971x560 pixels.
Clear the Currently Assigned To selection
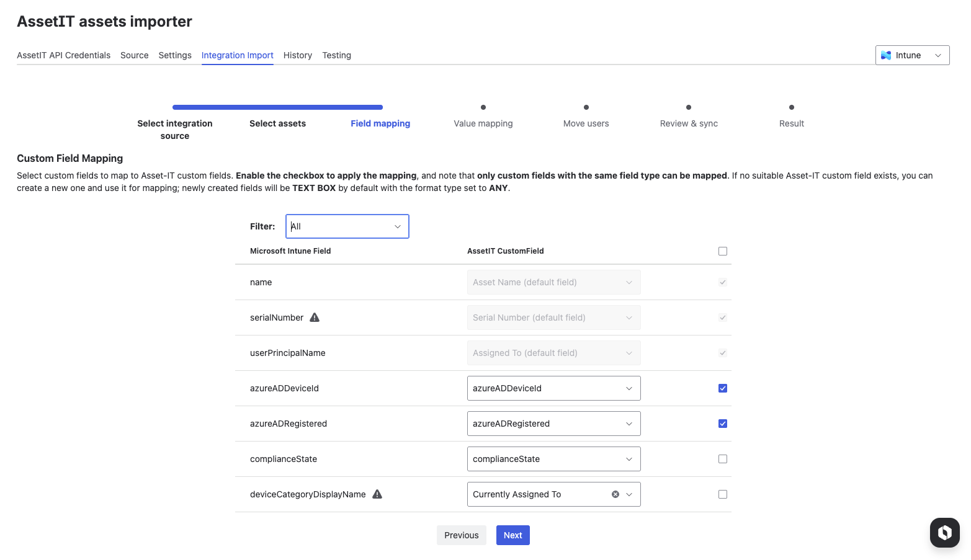tap(615, 494)
